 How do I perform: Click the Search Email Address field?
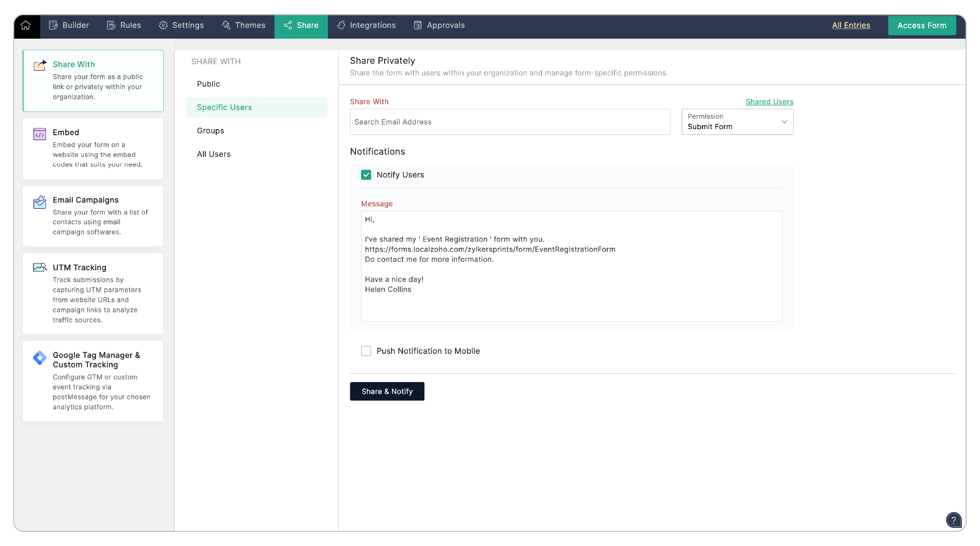[x=510, y=122]
